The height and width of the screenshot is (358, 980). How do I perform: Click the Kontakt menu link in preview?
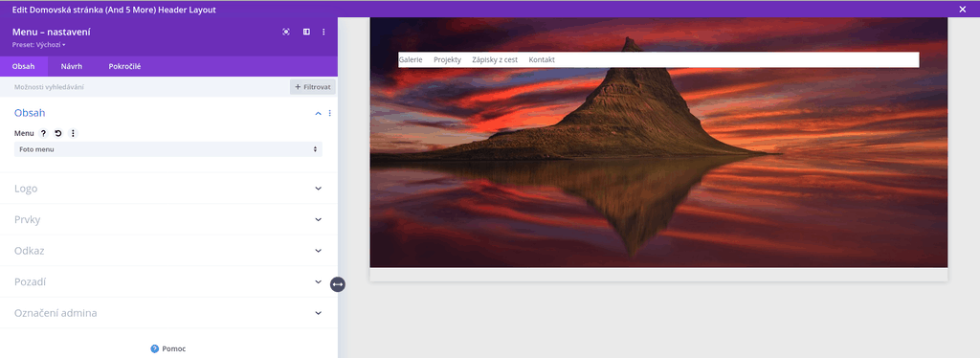click(542, 60)
